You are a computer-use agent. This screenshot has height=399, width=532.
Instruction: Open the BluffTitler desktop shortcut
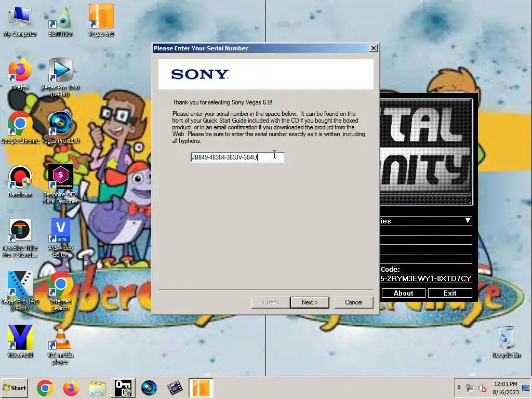coord(60,21)
